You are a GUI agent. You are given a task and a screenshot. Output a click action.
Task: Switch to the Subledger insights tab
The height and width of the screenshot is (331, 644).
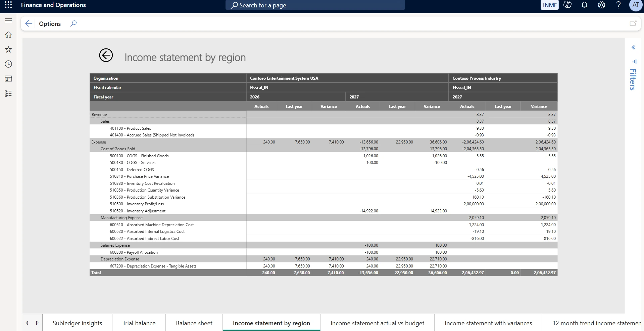(x=77, y=323)
